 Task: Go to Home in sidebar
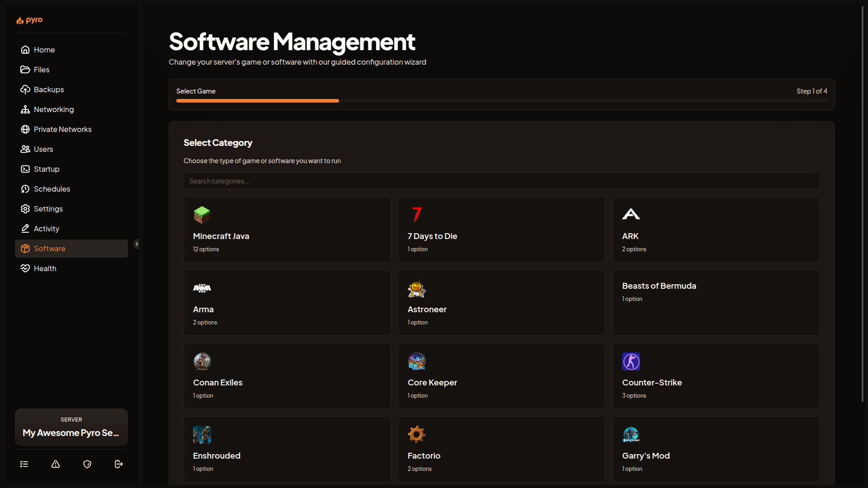click(71, 50)
